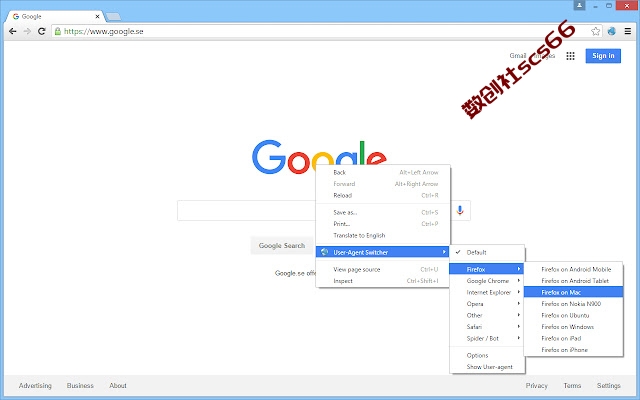Open the User-Agent Switcher context submenu
640x400 pixels.
(x=383, y=252)
